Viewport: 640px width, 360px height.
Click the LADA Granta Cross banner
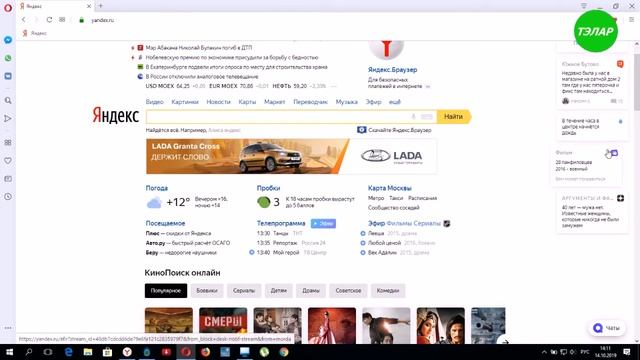(291, 156)
